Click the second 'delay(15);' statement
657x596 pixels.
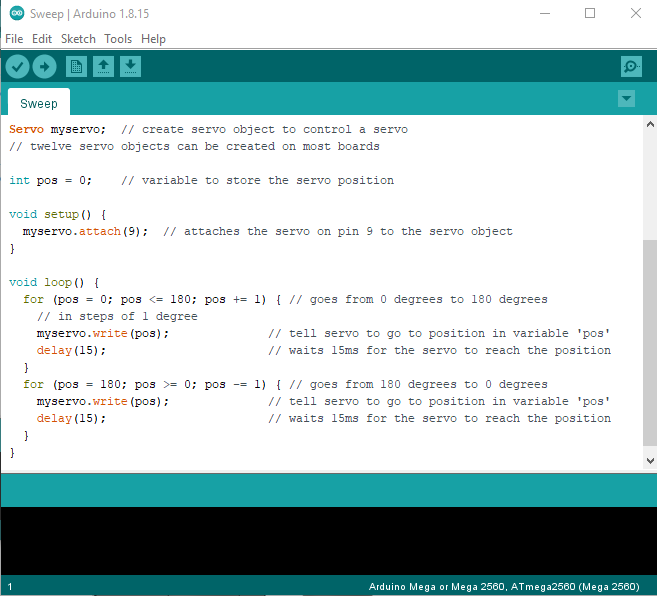pyautogui.click(x=71, y=418)
